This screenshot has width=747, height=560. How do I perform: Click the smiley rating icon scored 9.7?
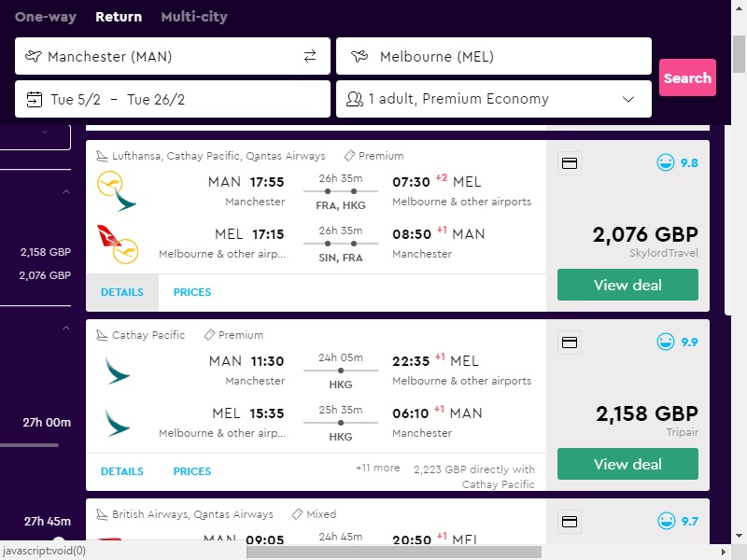coord(666,522)
